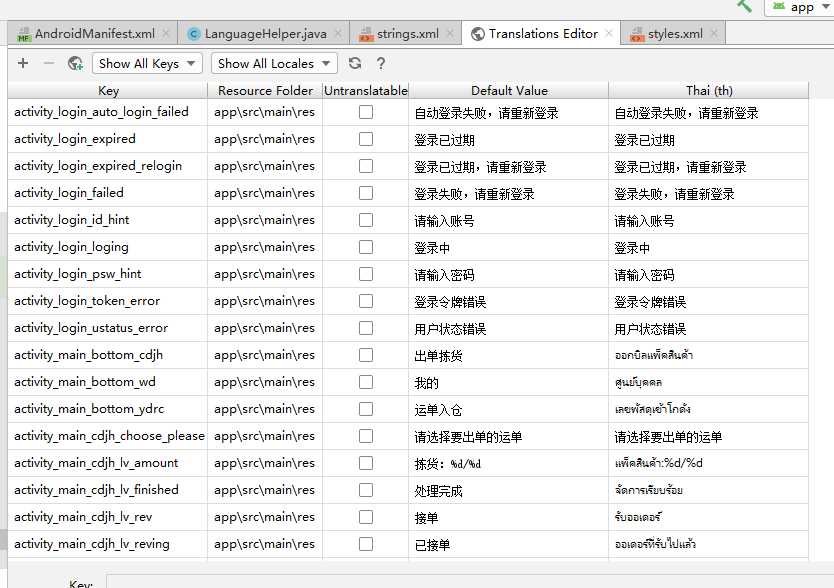
Task: Select the Translations Editor tab
Action: pyautogui.click(x=543, y=34)
